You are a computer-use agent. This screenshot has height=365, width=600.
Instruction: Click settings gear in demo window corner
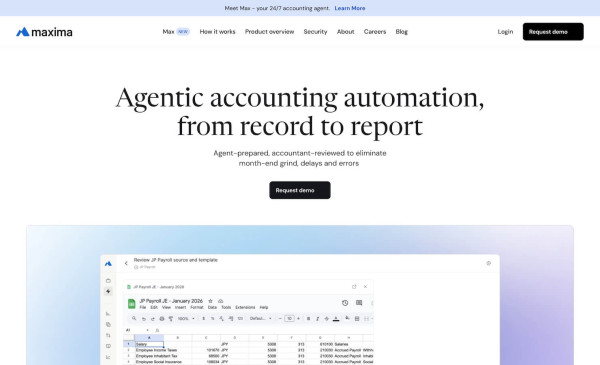coord(489,263)
